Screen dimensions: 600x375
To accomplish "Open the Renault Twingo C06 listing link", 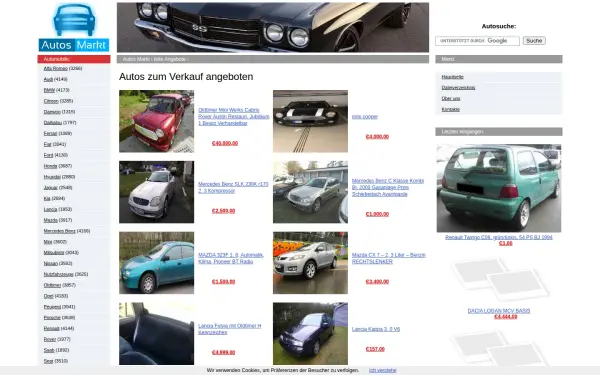I will click(499, 237).
